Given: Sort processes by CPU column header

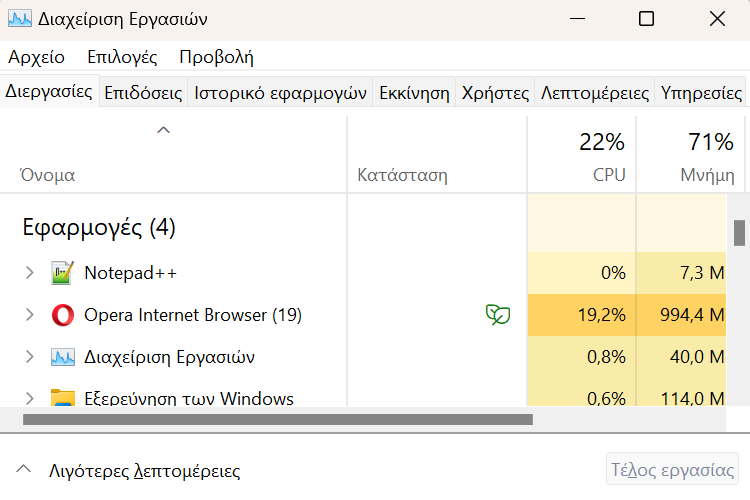Looking at the screenshot, I should point(582,156).
